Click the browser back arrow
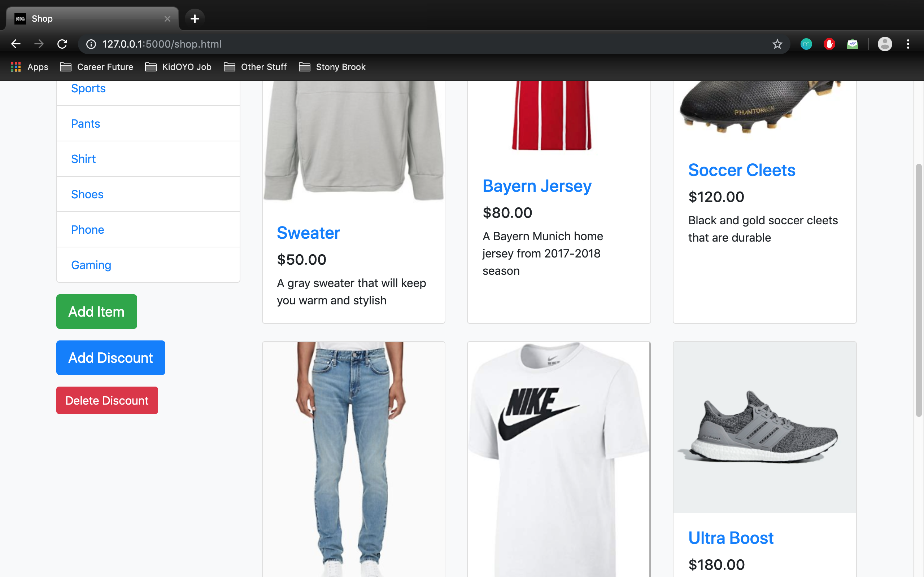The image size is (924, 577). click(x=16, y=44)
